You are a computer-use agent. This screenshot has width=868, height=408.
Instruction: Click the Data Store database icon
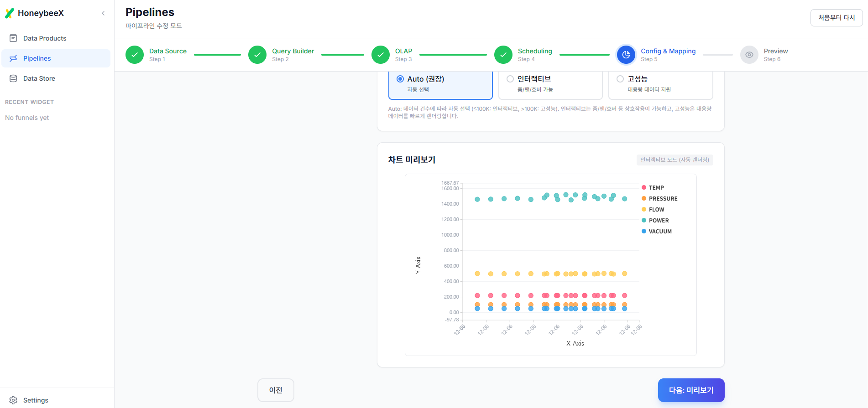tap(13, 78)
